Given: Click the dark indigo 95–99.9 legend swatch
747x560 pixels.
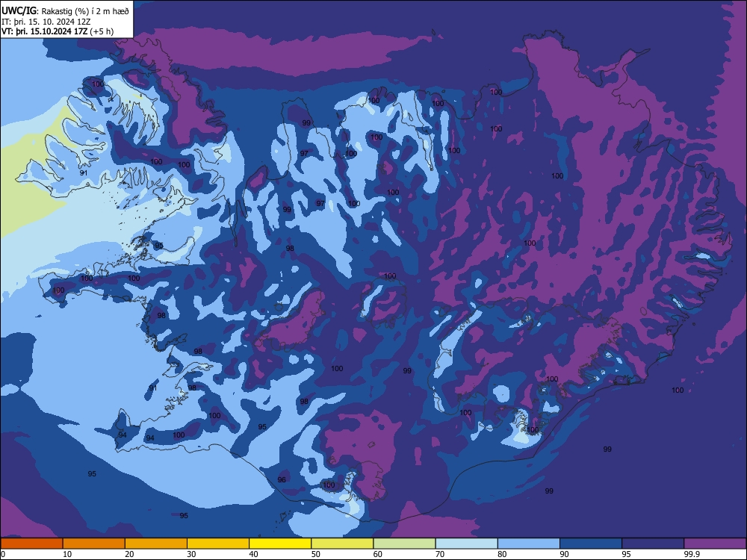Looking at the screenshot, I should point(653,544).
